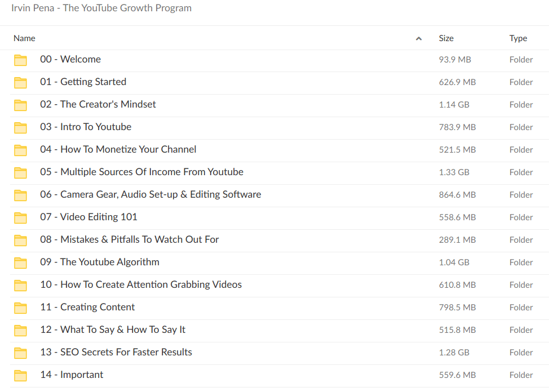
Task: Open the 10 - How To Create Attention Grabbing Videos folder
Action: tap(140, 284)
